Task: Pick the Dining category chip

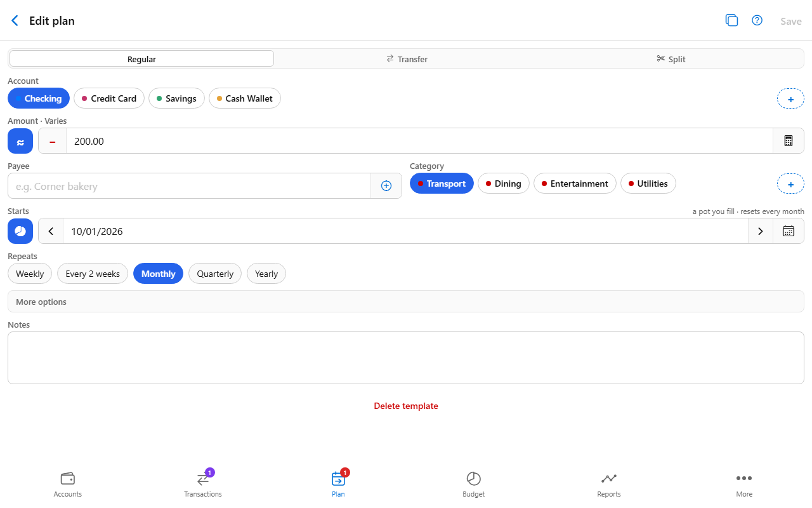Action: pos(504,184)
